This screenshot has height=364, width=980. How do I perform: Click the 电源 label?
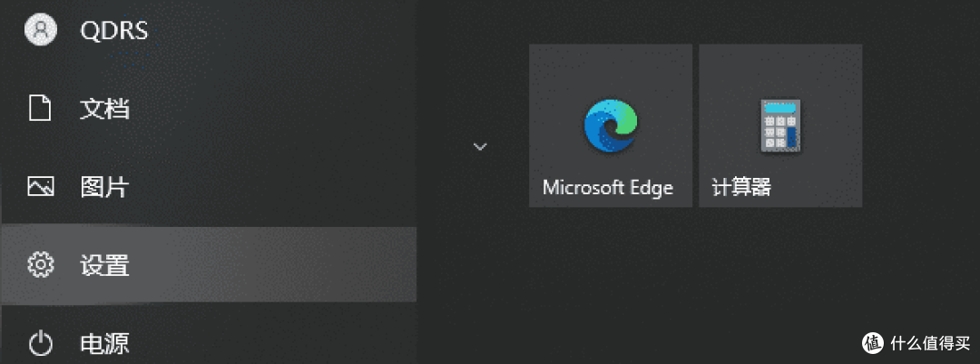click(104, 344)
